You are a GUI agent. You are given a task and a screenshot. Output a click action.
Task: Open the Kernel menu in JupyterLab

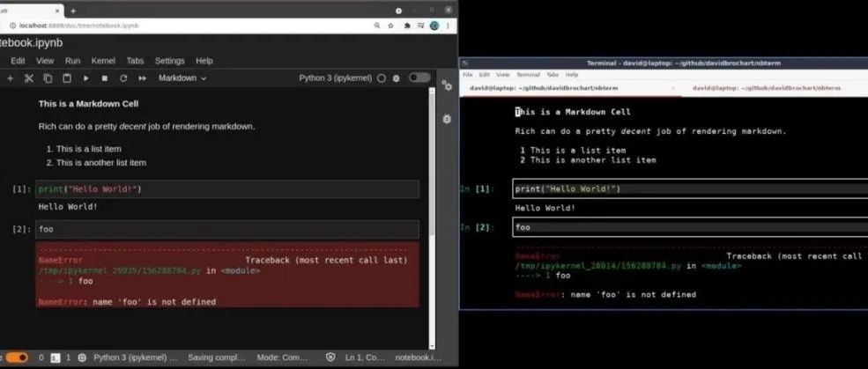coord(103,61)
